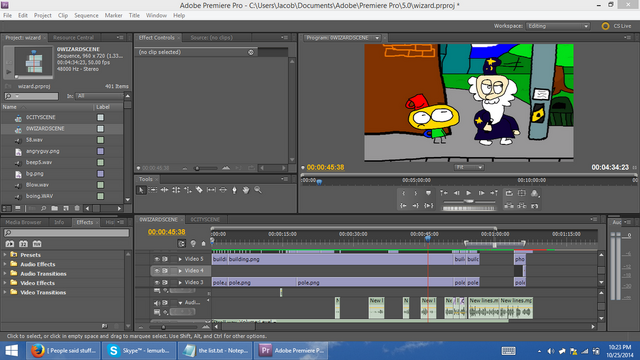The image size is (640, 360).
Task: Collapse the Audio track
Action: coord(180,303)
